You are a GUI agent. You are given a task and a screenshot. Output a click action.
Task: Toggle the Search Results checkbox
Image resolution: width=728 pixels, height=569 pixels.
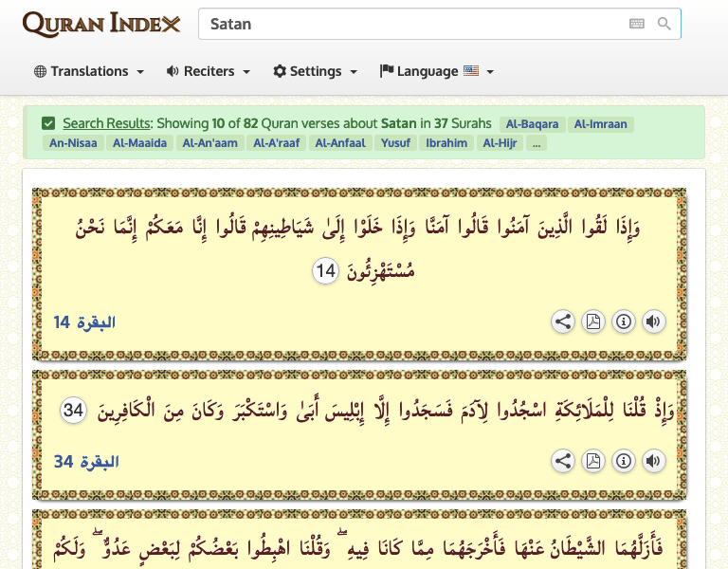click(48, 123)
